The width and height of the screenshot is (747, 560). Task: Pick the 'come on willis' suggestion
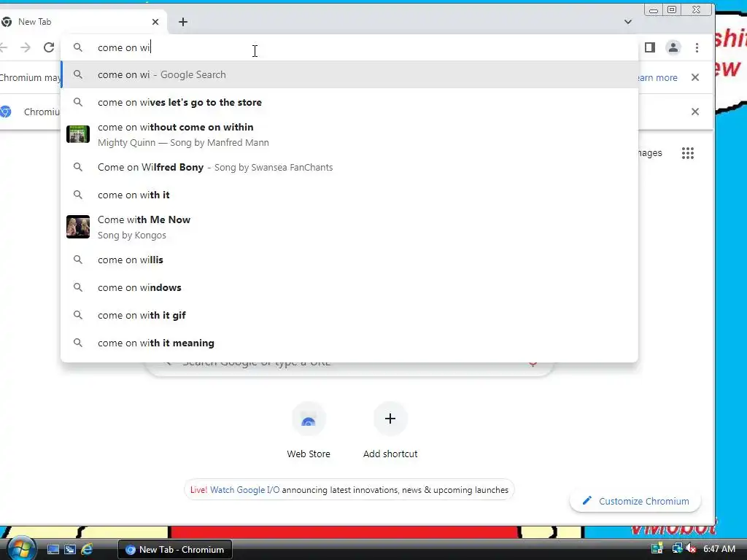(349, 260)
